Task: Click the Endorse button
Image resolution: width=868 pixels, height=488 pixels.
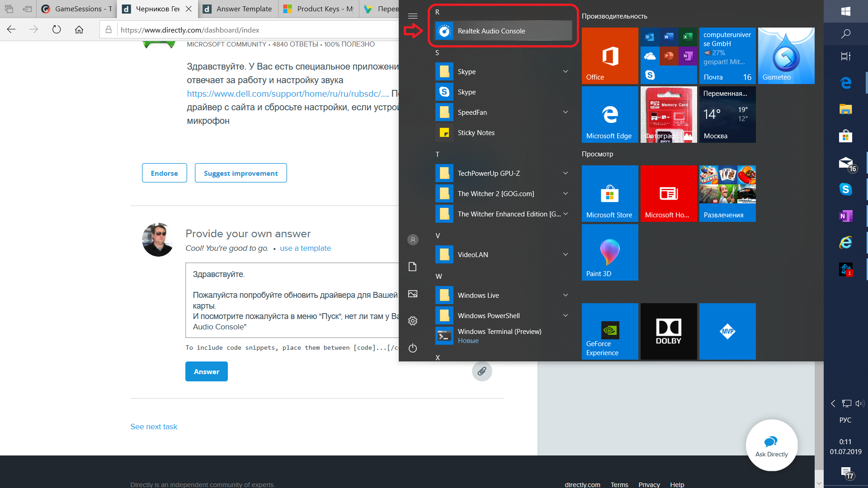Action: point(165,173)
